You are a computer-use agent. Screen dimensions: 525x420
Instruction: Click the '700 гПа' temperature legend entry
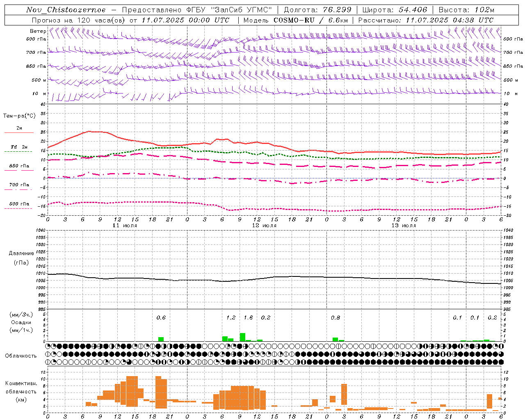coord(19,185)
